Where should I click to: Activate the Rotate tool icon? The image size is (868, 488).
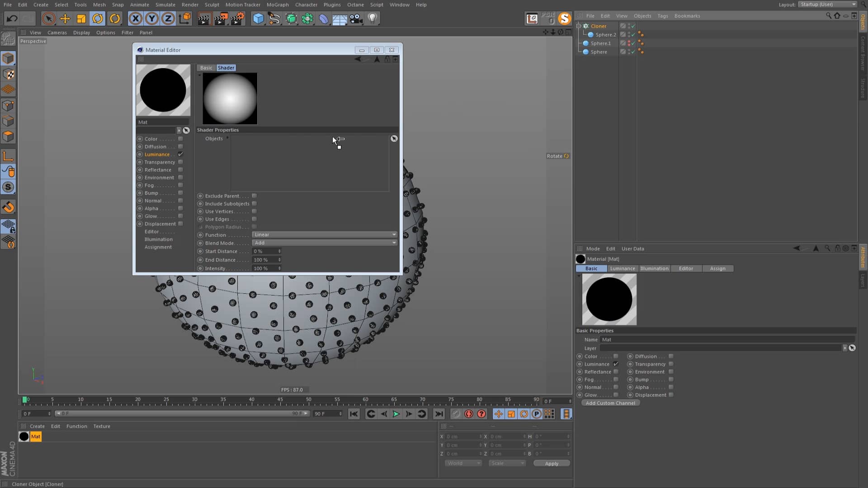pos(98,19)
